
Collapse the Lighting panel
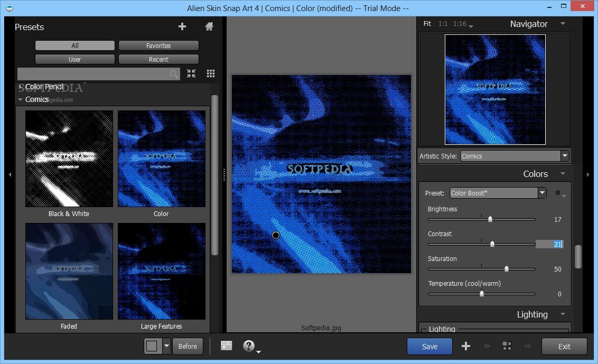pos(563,314)
